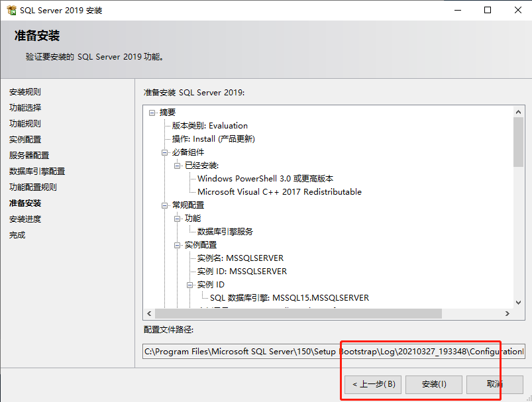Collapse the 功能 tree node
Image resolution: width=532 pixels, height=402 pixels.
click(177, 219)
